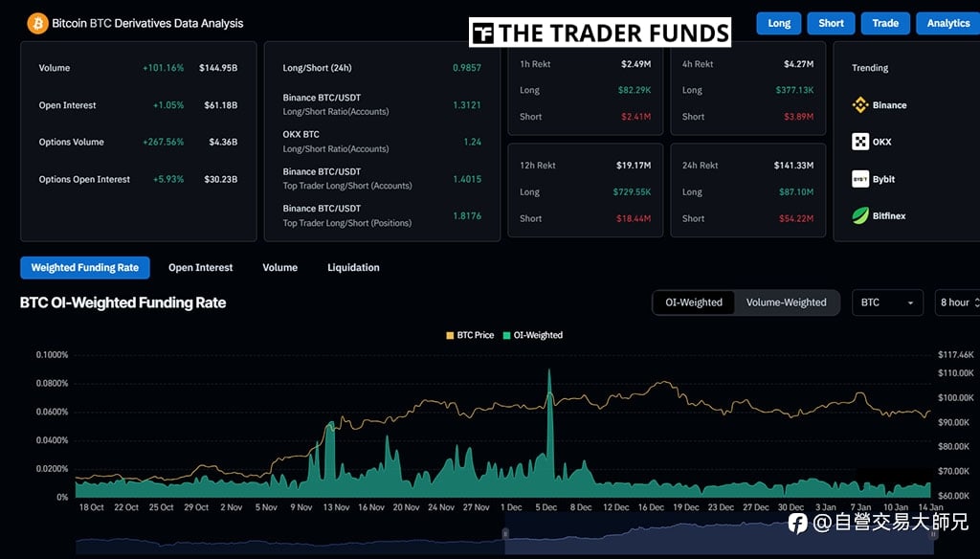This screenshot has height=559, width=980.
Task: Click the 12h Rekt Short value $18.44M
Action: point(634,218)
